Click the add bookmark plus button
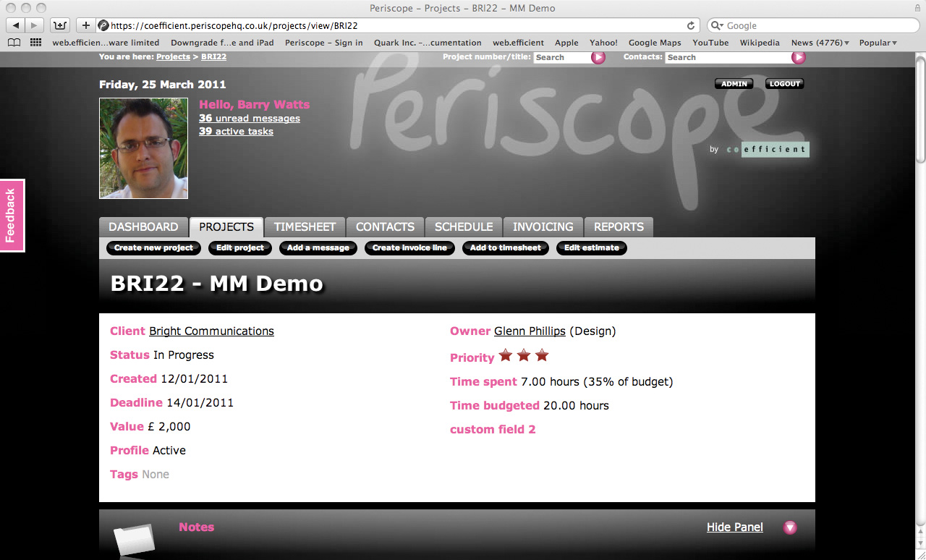 pos(85,25)
